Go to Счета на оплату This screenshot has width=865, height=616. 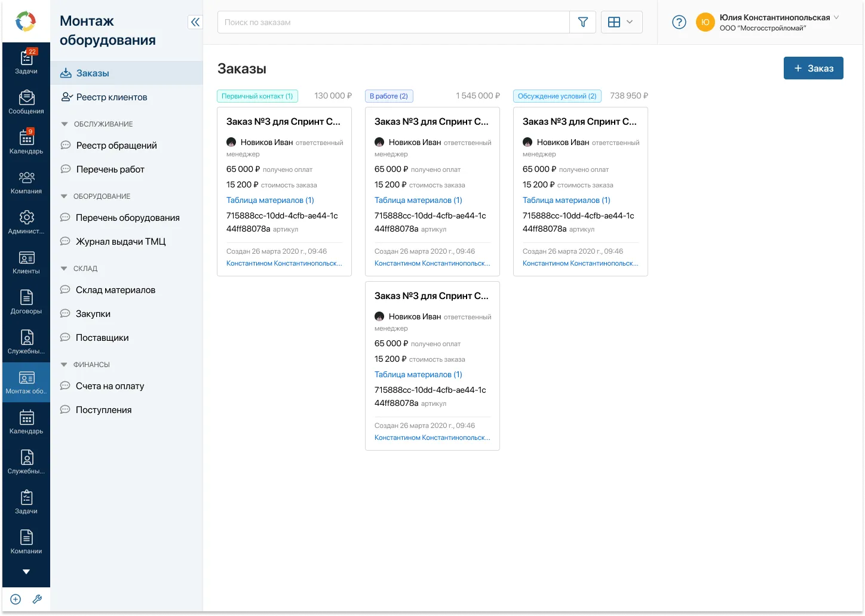[x=110, y=386]
